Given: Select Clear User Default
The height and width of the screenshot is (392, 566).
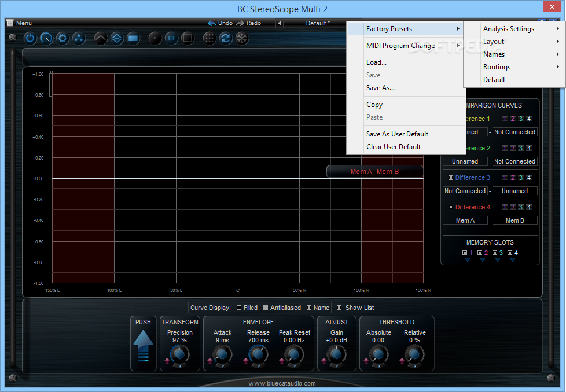Looking at the screenshot, I should point(406,147).
